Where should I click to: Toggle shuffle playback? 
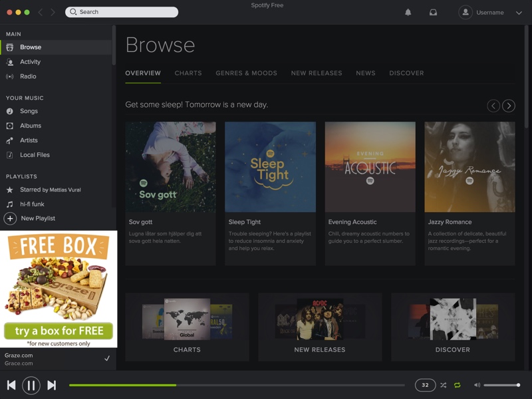443,385
